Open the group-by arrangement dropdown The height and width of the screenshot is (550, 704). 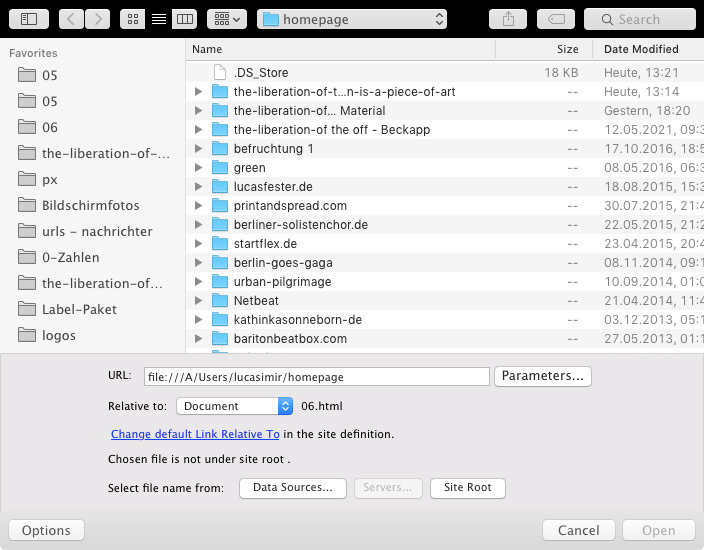tap(227, 19)
